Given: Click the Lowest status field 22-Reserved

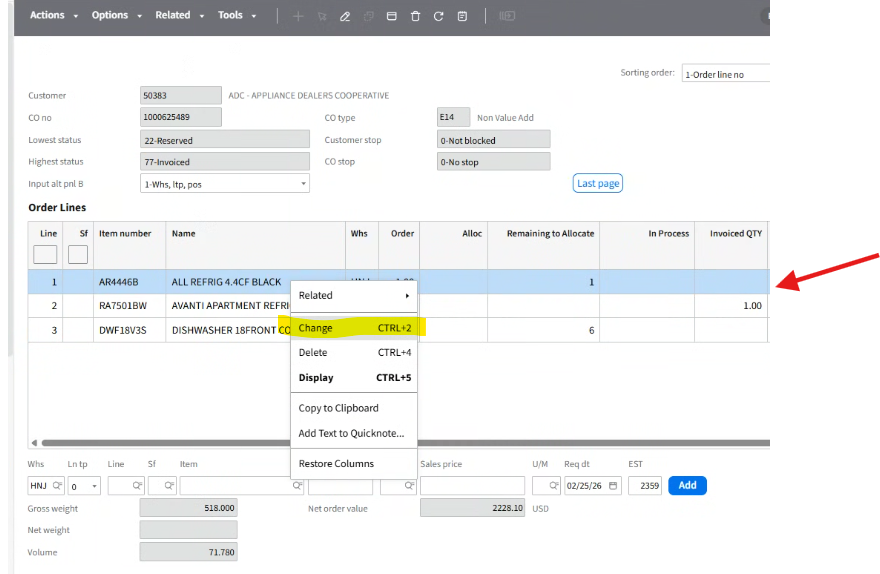Looking at the screenshot, I should (224, 140).
